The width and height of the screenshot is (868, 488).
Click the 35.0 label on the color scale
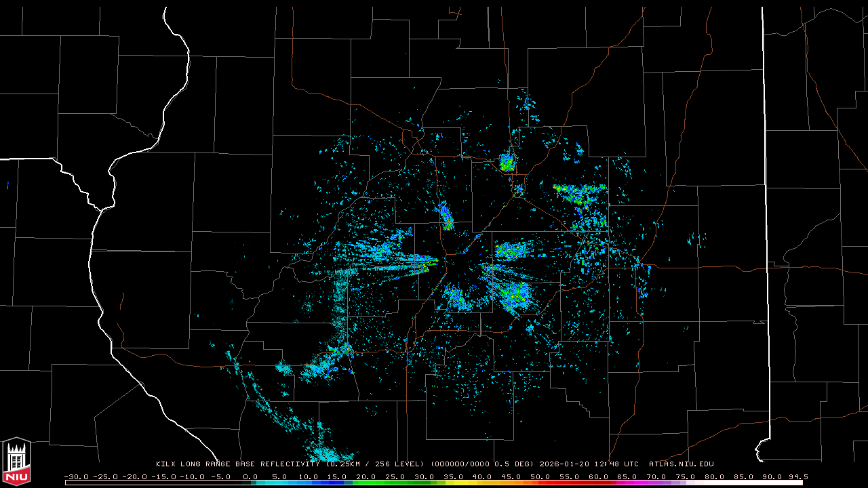pyautogui.click(x=454, y=476)
